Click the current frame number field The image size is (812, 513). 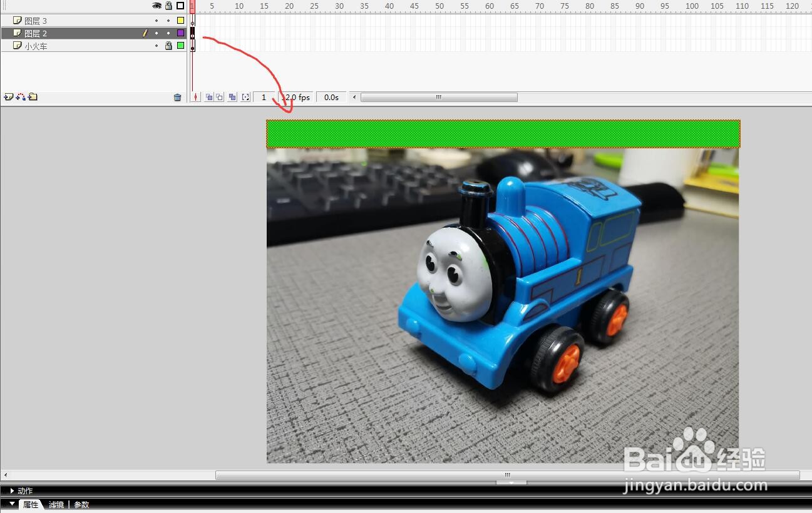[x=264, y=97]
